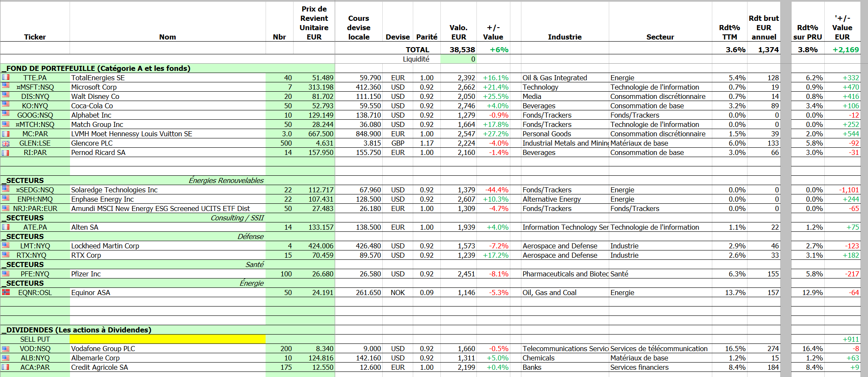
Task: Click the FOND DE PORTEFEUILLE section header
Action: [96, 68]
